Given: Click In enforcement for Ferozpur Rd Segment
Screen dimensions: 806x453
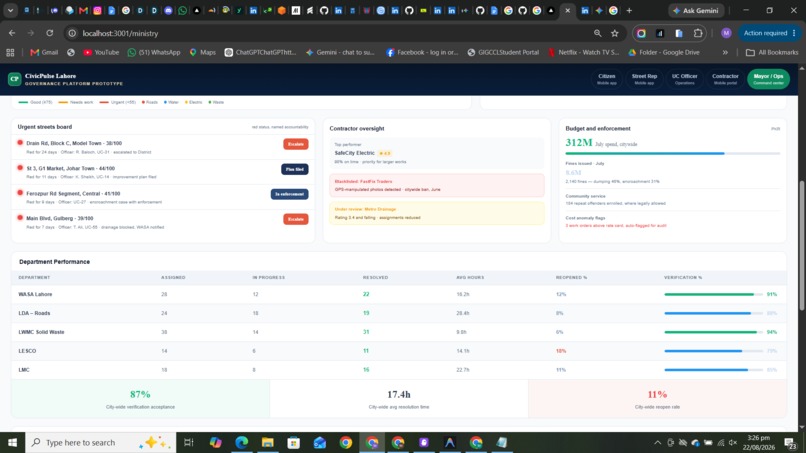Looking at the screenshot, I should (x=289, y=194).
